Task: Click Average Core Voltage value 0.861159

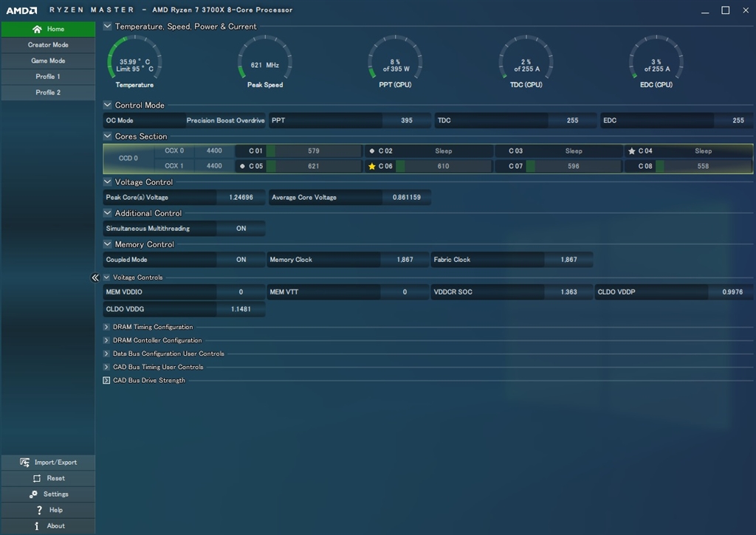Action: (407, 197)
